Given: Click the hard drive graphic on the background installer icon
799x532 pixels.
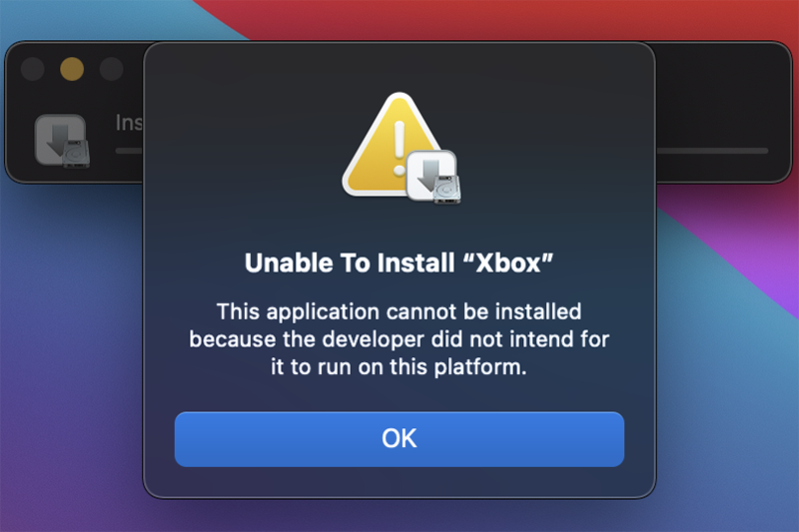Looking at the screenshot, I should (x=76, y=155).
